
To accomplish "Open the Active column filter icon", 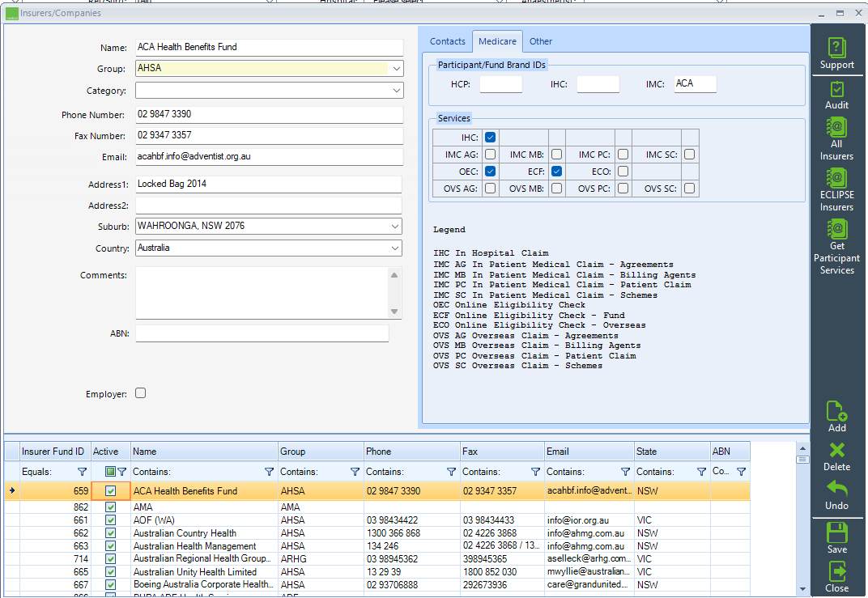I will coord(121,472).
